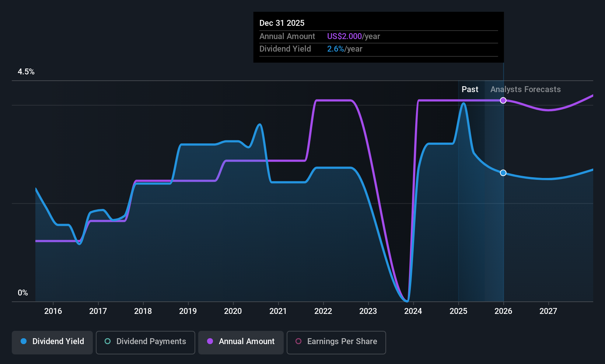Click the 4.5% y-axis label
The height and width of the screenshot is (364, 605).
pos(26,72)
